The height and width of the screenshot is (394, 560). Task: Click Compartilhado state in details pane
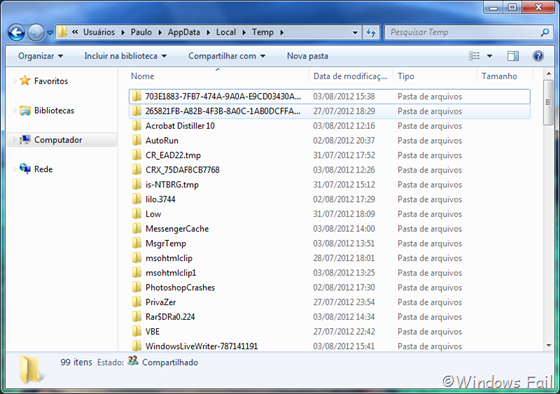pos(170,363)
